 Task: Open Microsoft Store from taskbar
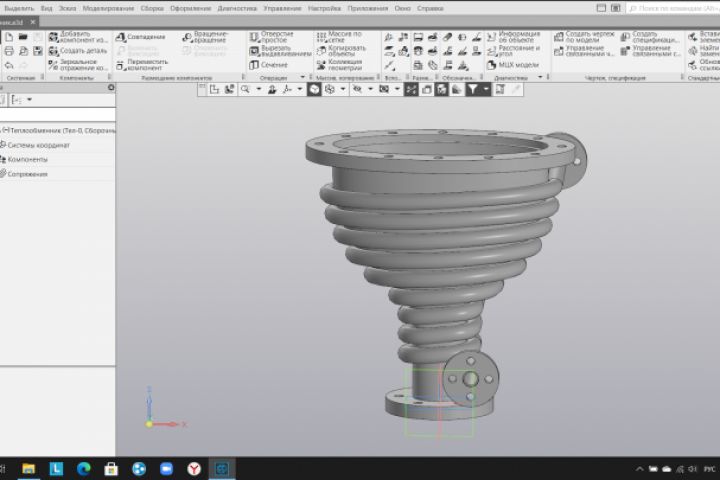pyautogui.click(x=111, y=469)
